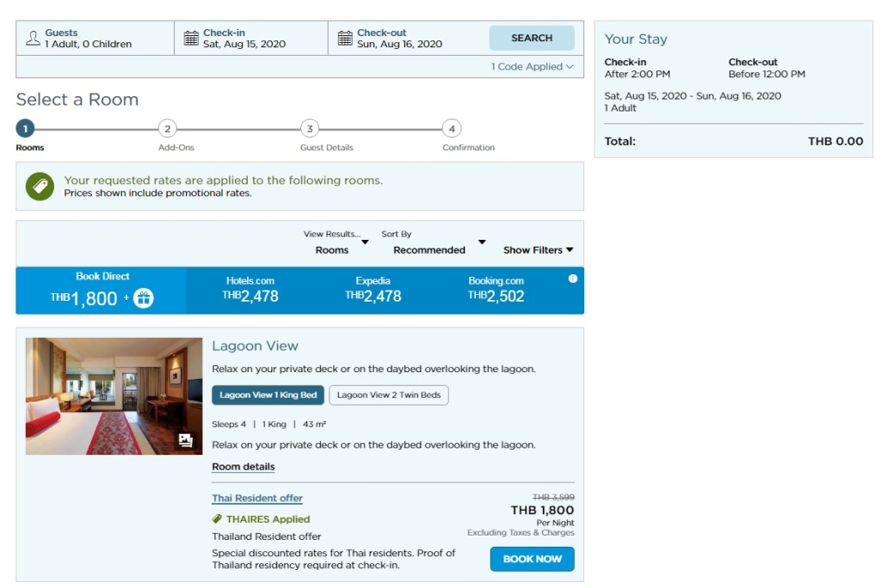Expand Show Filters
Image resolution: width=881 pixels, height=588 pixels.
538,250
